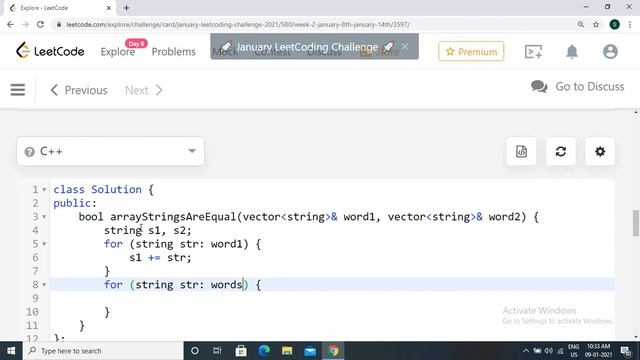Screen dimensions: 640x360
Task: Open the hamburger side menu
Action: (x=18, y=90)
